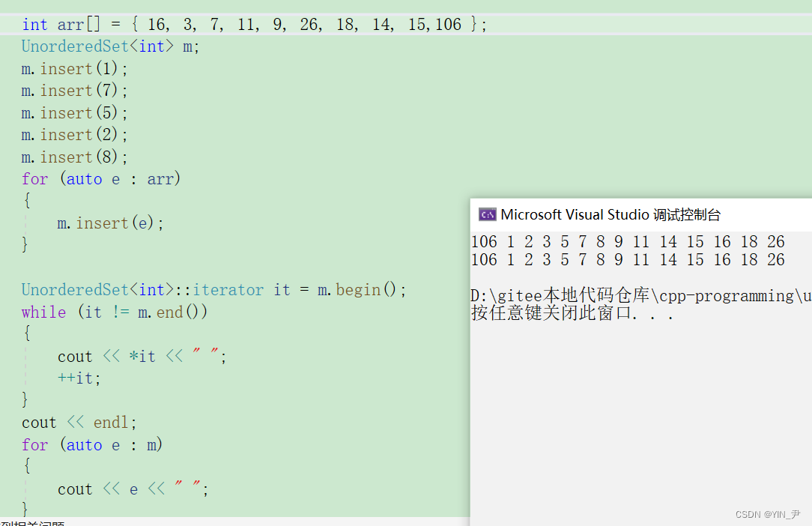Click the 'while (it != m.end())' line
Viewport: 812px width, 526px height.
(115, 312)
